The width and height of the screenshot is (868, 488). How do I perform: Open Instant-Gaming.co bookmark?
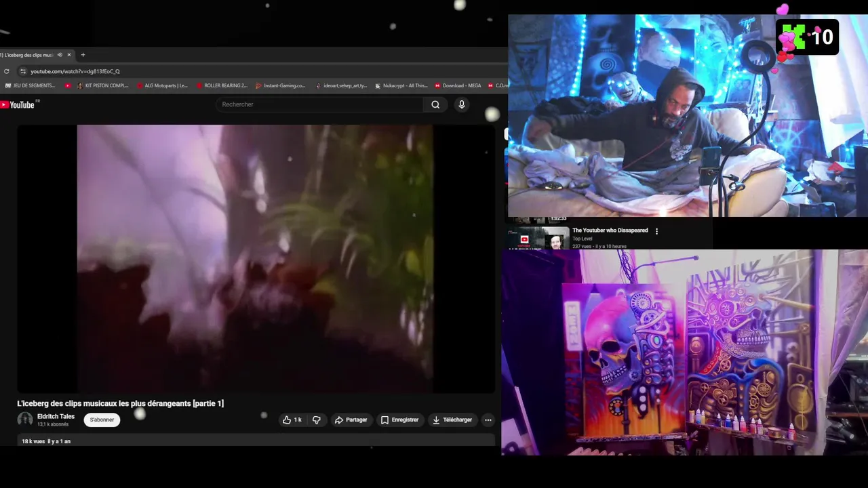(x=280, y=85)
